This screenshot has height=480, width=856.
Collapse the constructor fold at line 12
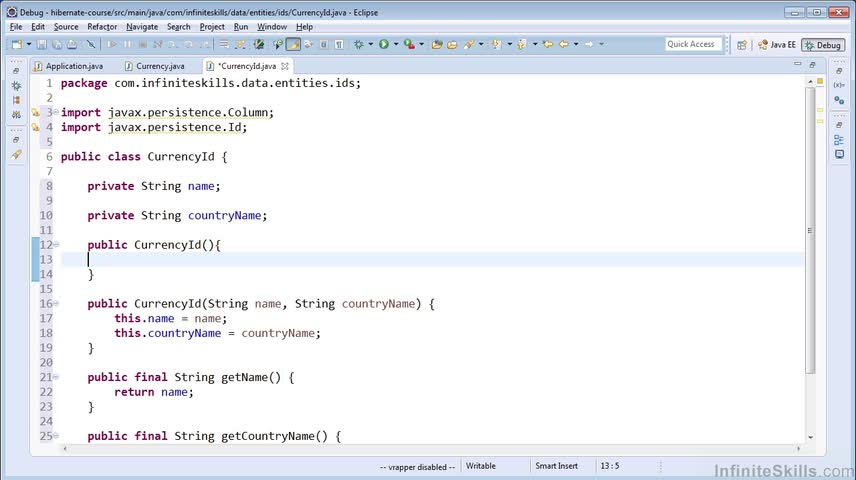[x=56, y=245]
